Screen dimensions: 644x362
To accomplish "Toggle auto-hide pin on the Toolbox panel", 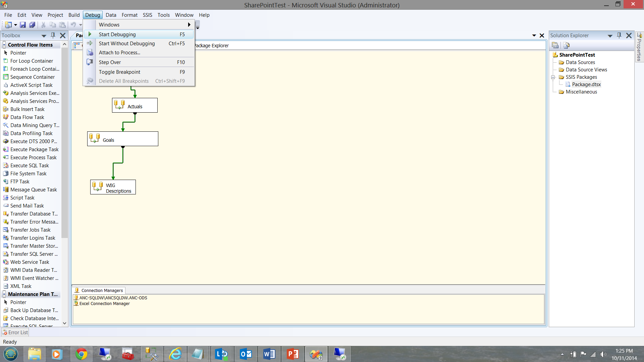I will click(x=53, y=36).
